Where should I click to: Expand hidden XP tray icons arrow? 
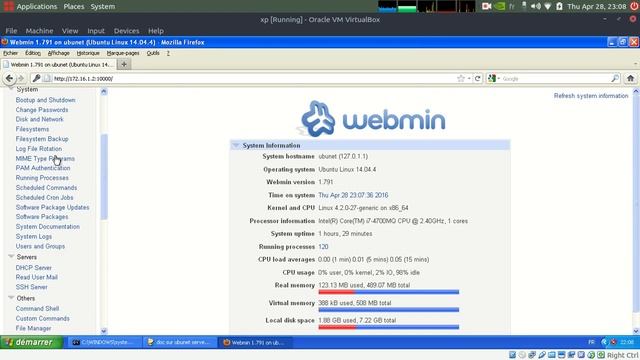pyautogui.click(x=604, y=342)
